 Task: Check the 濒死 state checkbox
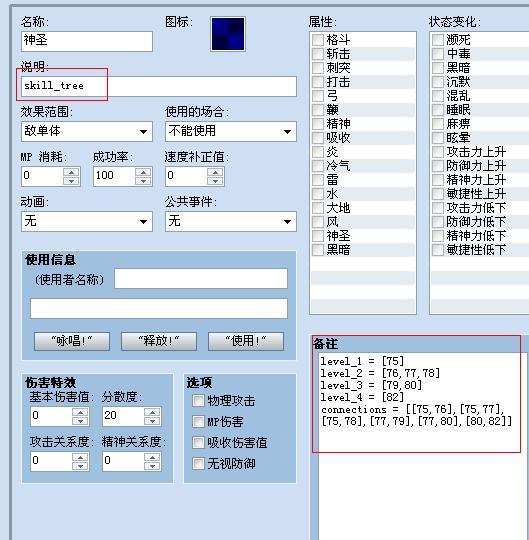tap(438, 40)
